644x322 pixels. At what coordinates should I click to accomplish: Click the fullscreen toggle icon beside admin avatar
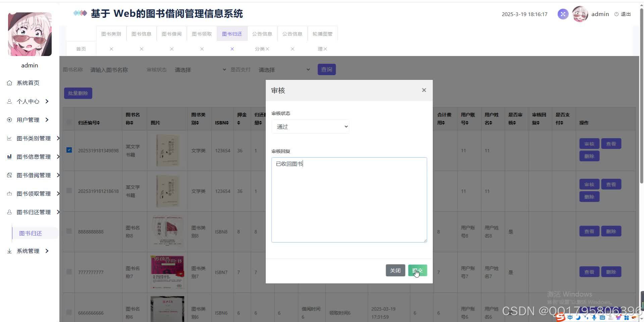coord(563,14)
